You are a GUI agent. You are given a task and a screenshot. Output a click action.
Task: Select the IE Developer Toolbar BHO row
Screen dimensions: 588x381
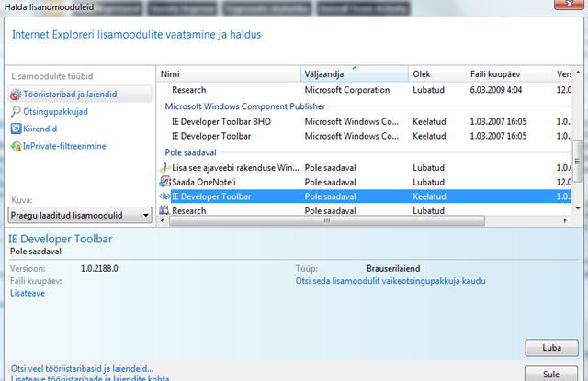[x=365, y=122]
